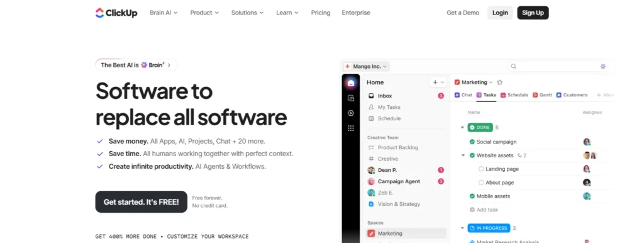Switch to the Schedule tab
The height and width of the screenshot is (243, 644).
pyautogui.click(x=514, y=95)
